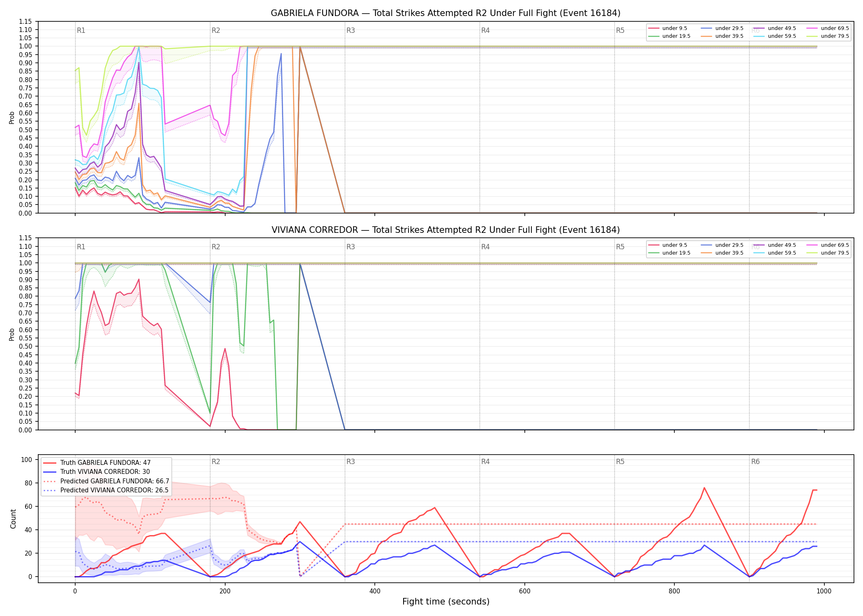The image size is (863, 616).
Task: Click the R4 marker on Viviana Corredor chart
Action: click(x=485, y=247)
